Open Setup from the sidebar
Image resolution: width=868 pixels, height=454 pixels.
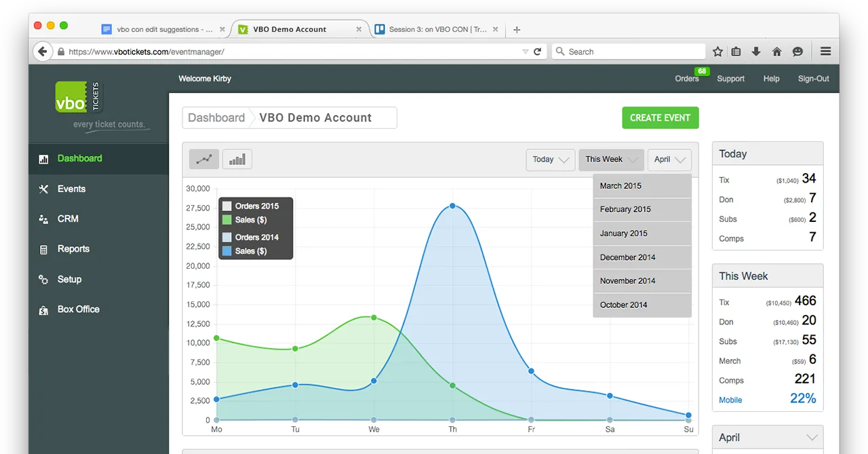[x=44, y=279]
